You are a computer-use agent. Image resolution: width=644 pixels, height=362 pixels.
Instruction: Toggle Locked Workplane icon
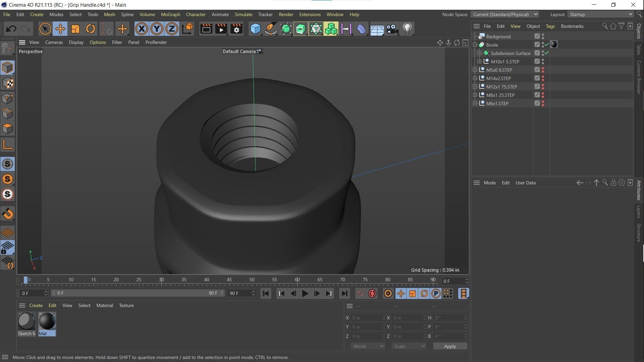(7, 248)
